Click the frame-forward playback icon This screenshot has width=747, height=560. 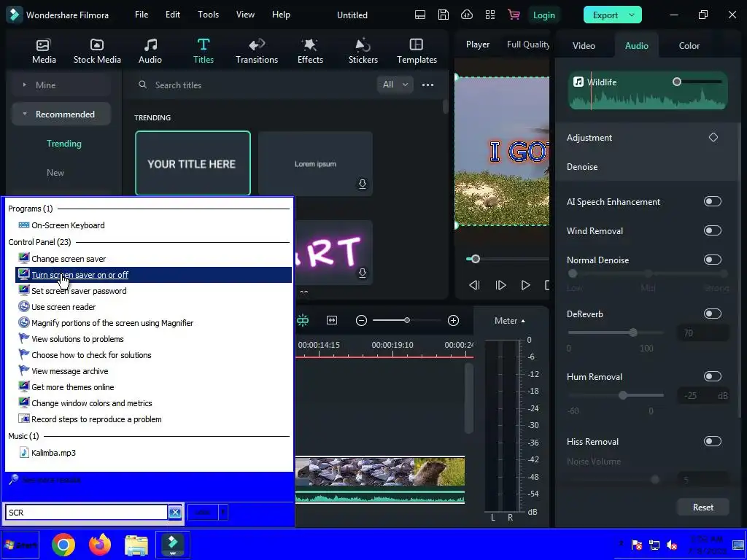tap(500, 285)
